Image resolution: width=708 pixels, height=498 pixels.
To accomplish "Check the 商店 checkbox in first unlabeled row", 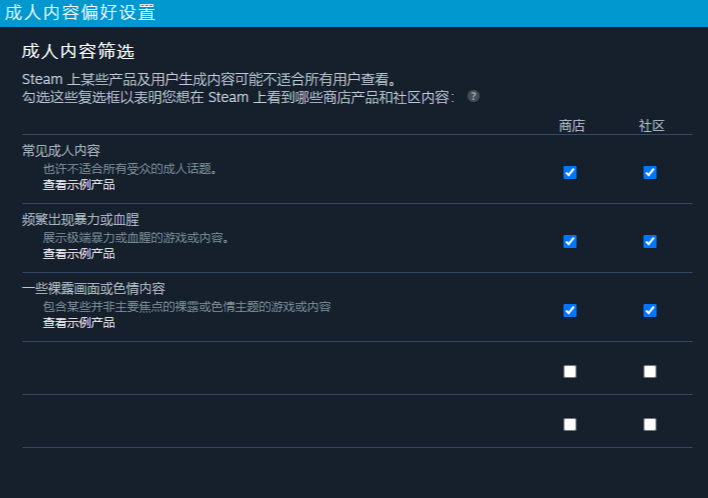I will 570,371.
